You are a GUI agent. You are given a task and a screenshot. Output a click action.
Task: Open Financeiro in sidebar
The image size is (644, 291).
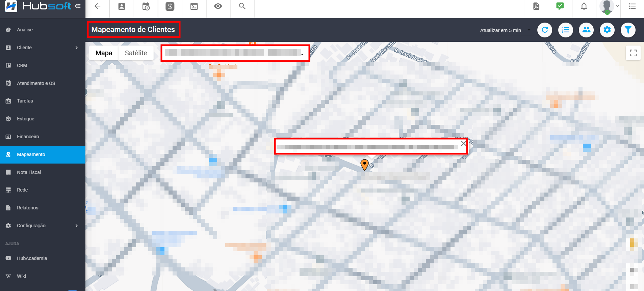(x=43, y=137)
